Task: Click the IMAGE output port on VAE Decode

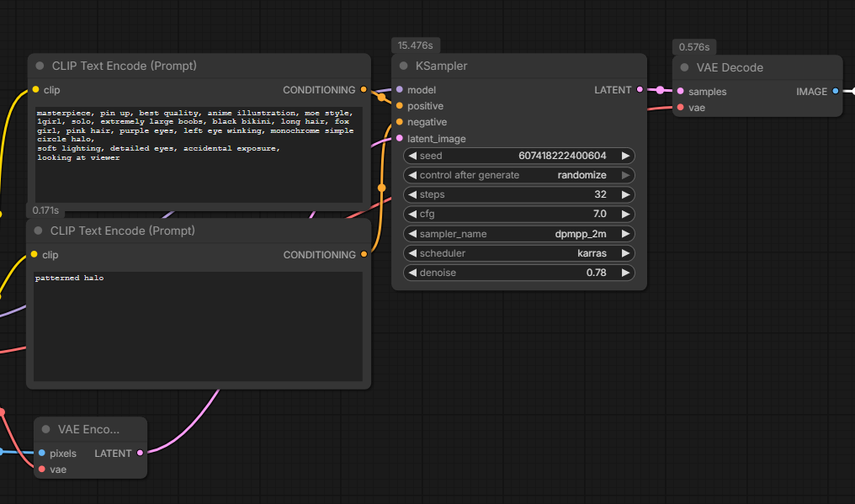Action: [x=835, y=91]
